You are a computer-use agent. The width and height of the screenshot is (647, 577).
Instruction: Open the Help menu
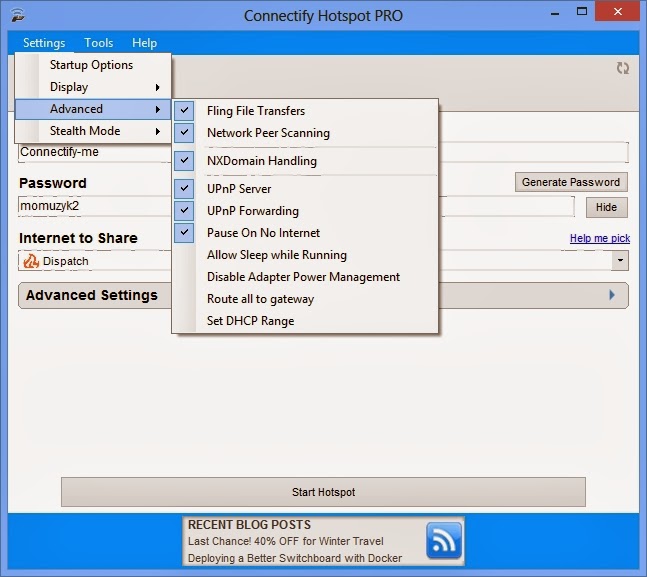pyautogui.click(x=144, y=43)
